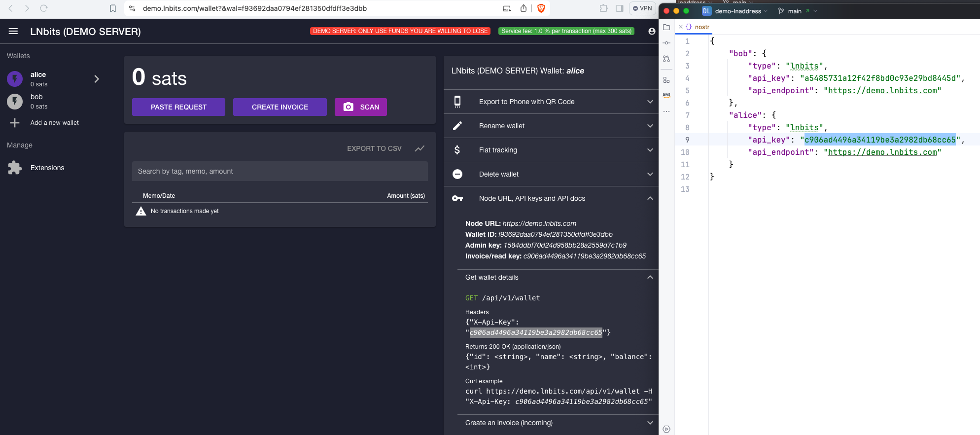Select the nostr editor tab

point(702,27)
